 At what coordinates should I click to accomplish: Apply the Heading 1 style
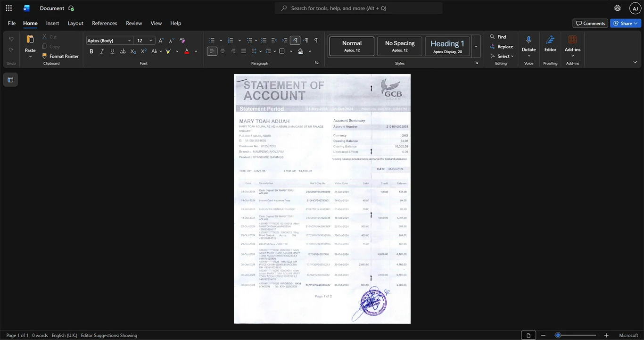pyautogui.click(x=447, y=46)
